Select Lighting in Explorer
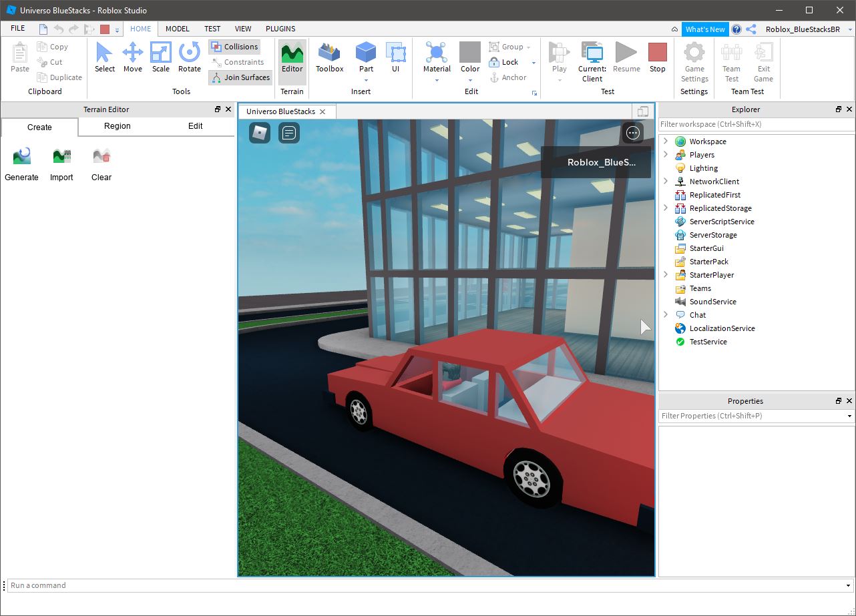Image resolution: width=856 pixels, height=616 pixels. tap(704, 168)
